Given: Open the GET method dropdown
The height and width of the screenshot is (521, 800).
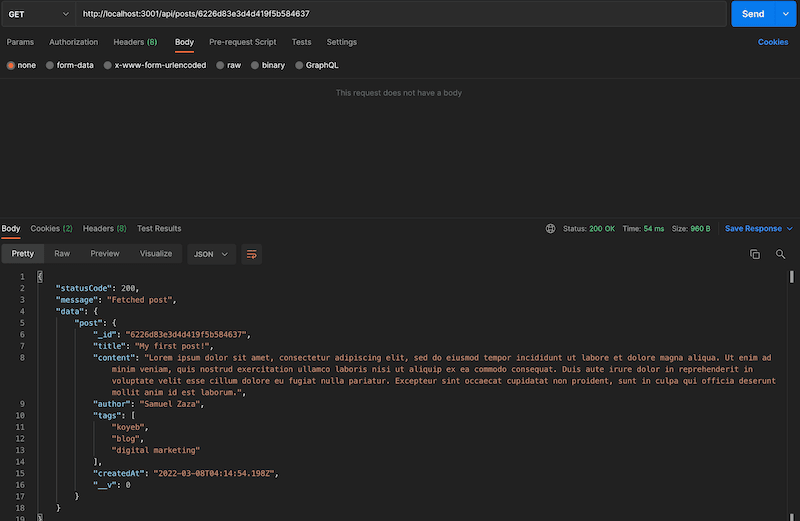Looking at the screenshot, I should coord(38,14).
